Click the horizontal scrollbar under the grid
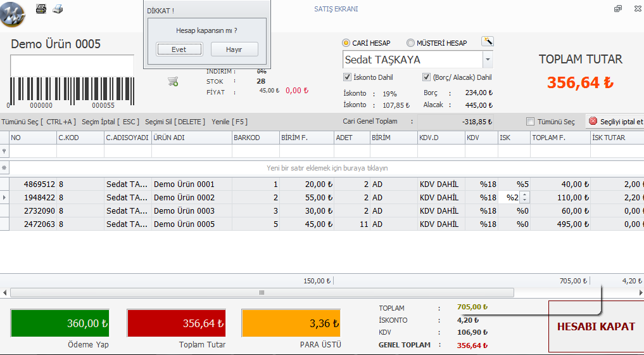Screen dimensions: 644x355 point(261,292)
